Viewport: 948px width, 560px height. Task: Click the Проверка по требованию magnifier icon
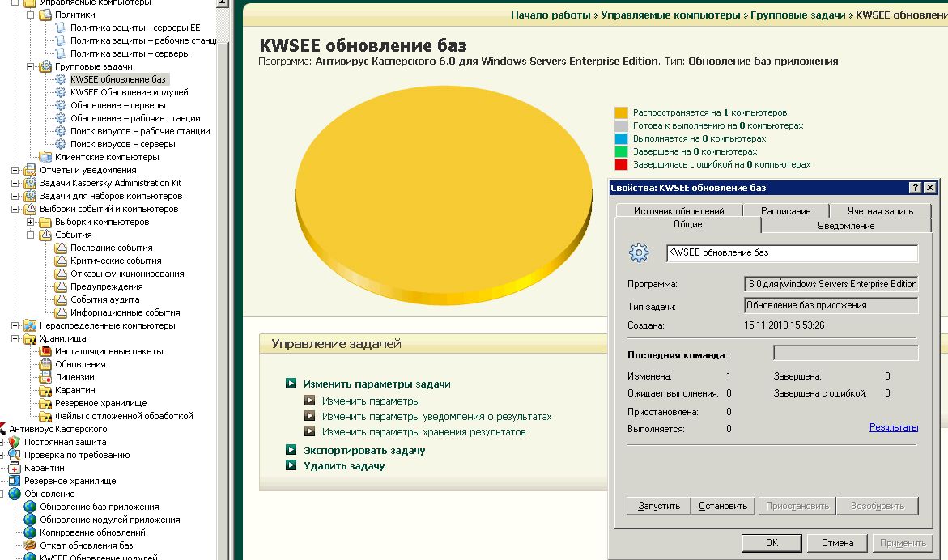pyautogui.click(x=15, y=455)
